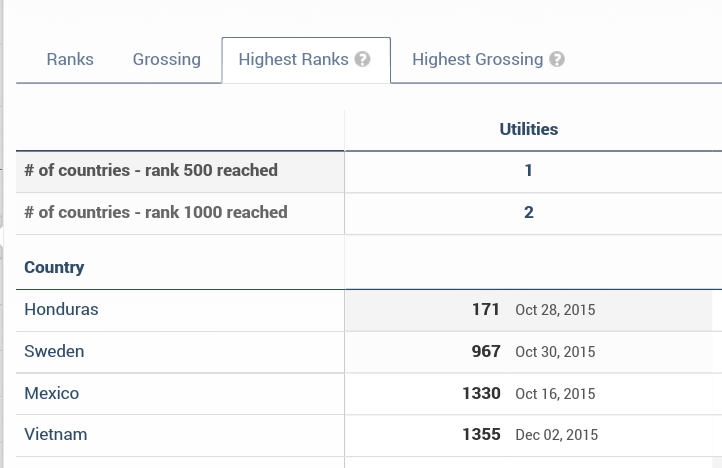Click help icon beside Highest Grossing
Viewport: 722px width, 468px height.
557,59
